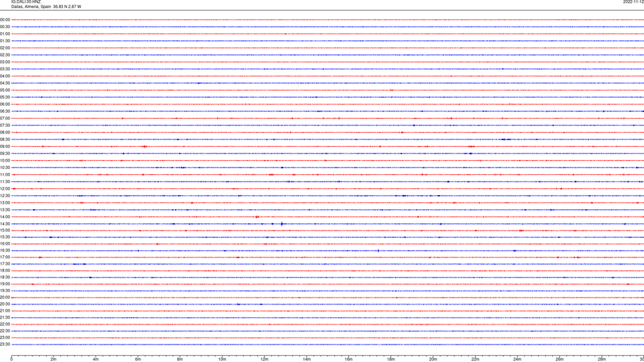Tap the 17:00 row label
This screenshot has width=644, height=362.
[5, 257]
